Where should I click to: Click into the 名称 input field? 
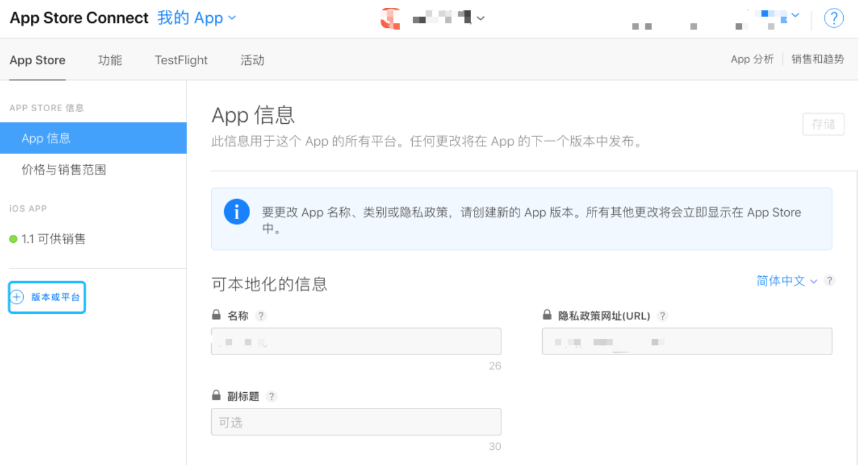(x=356, y=341)
